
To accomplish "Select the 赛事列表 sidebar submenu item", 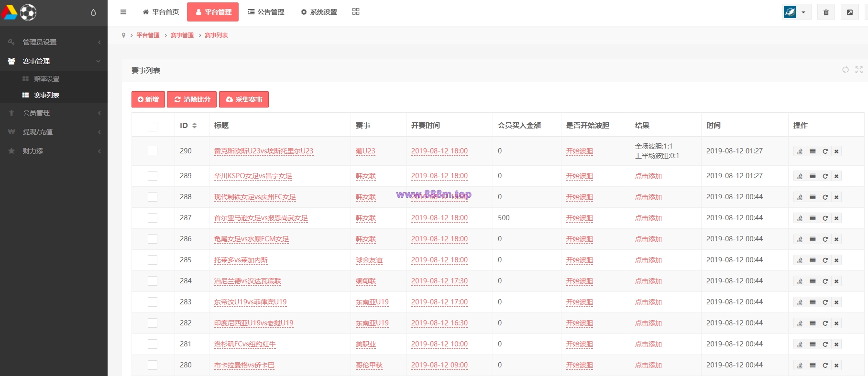I will pos(54,95).
